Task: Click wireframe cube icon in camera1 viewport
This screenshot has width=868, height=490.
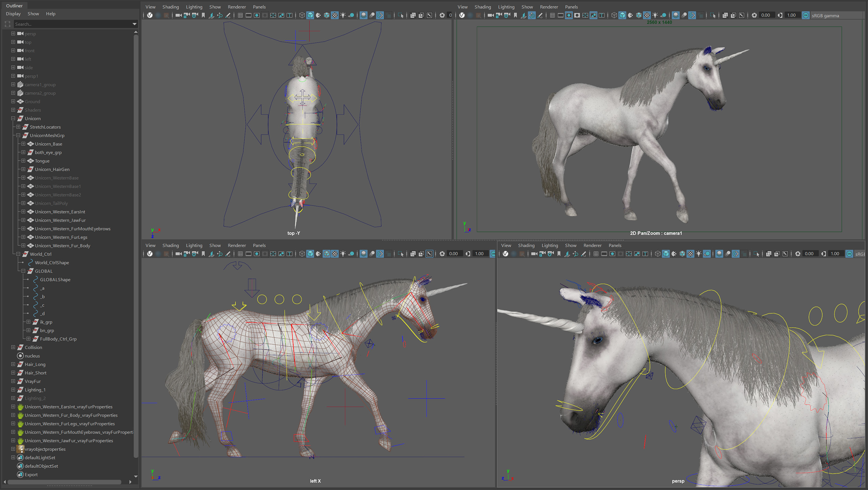Action: 614,15
